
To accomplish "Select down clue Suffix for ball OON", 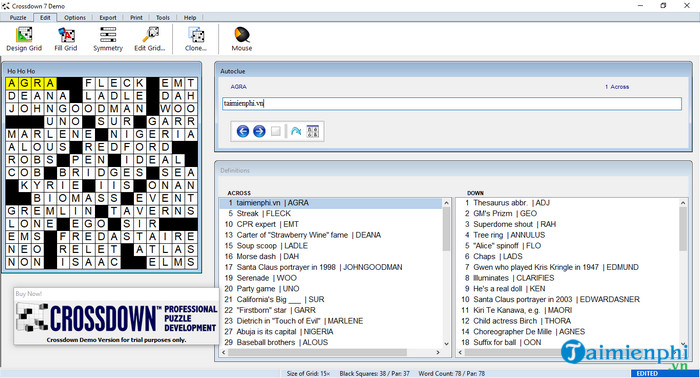I will click(x=568, y=342).
